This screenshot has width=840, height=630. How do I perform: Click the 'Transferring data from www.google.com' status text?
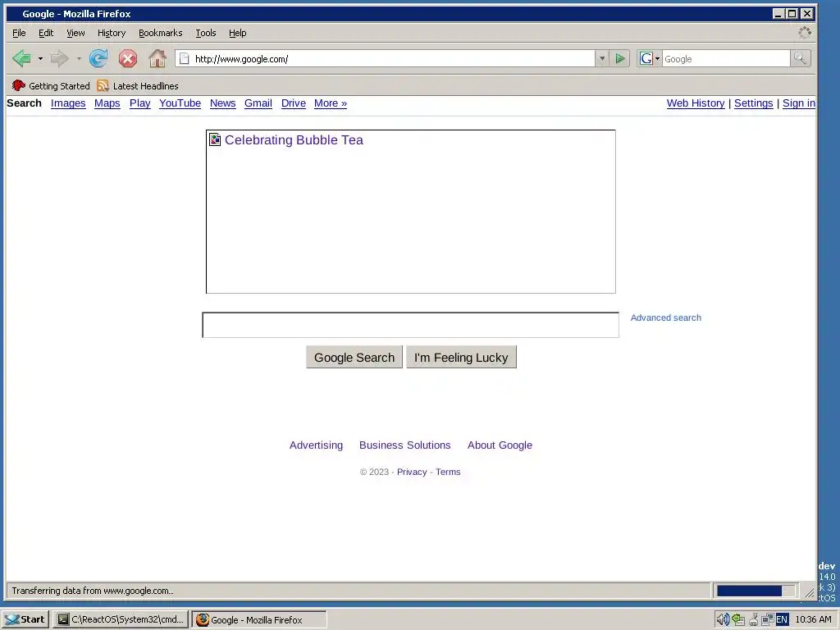pyautogui.click(x=93, y=591)
